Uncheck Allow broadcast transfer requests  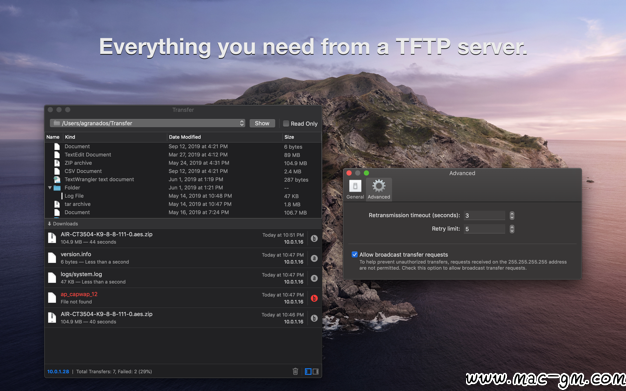(354, 254)
